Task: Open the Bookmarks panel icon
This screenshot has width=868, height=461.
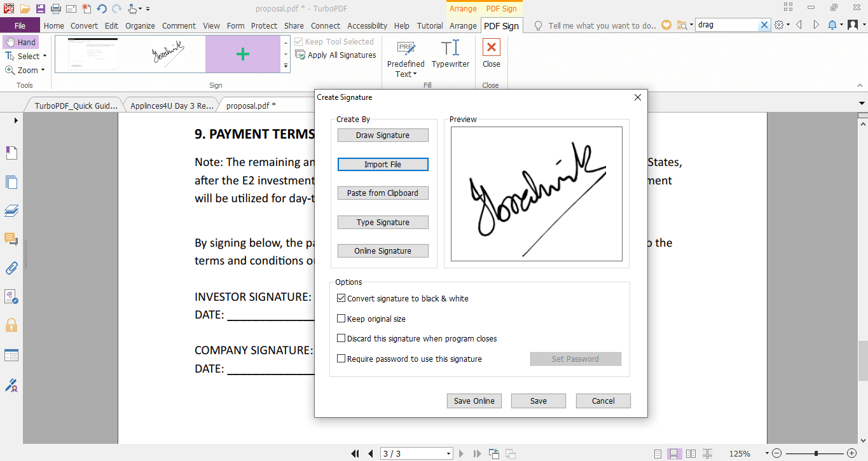Action: 11,153
